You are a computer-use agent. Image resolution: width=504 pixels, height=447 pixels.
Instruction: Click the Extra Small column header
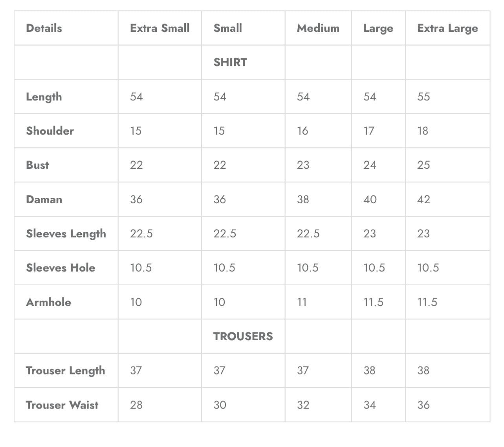[x=159, y=28]
